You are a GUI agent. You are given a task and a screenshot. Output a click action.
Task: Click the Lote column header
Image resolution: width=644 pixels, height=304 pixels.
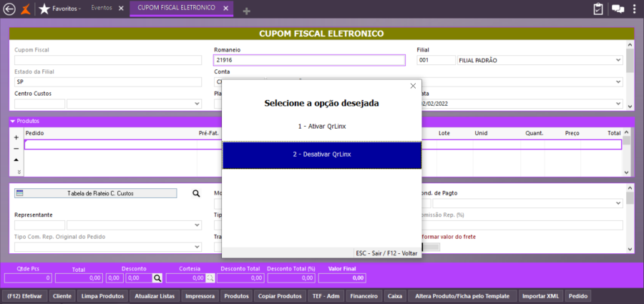click(445, 133)
